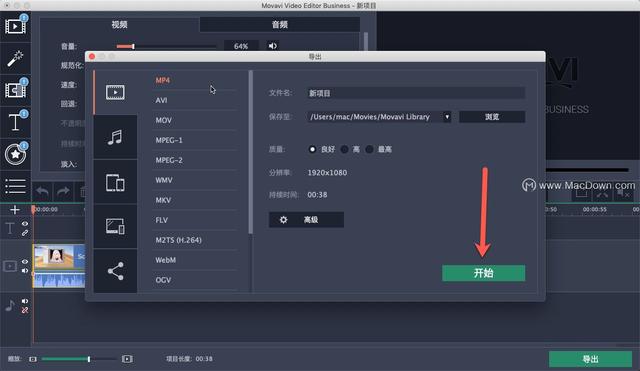Select the video clip thumbnail on timeline
The width and height of the screenshot is (640, 371).
point(59,256)
